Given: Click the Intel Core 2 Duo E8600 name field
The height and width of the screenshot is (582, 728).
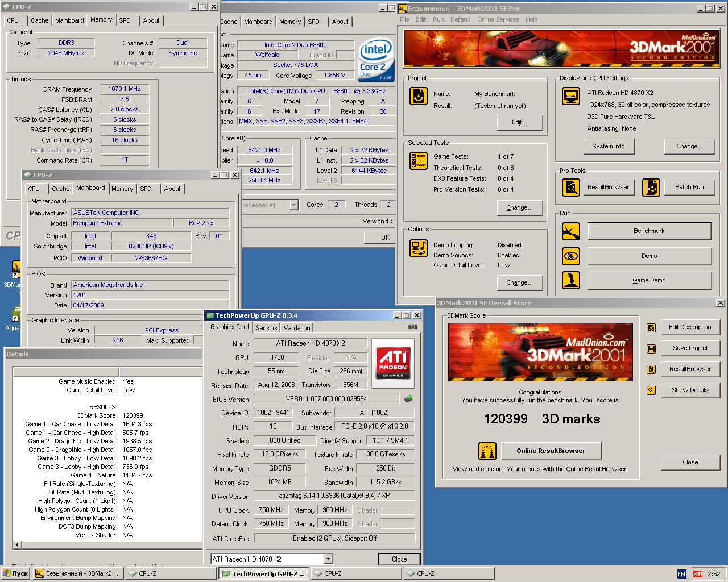Looking at the screenshot, I should coord(295,45).
